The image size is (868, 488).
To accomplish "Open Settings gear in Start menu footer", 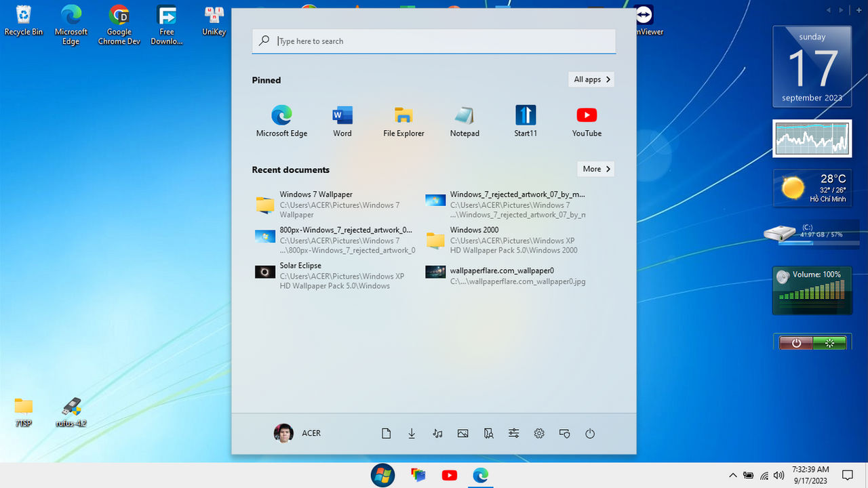I will pos(539,434).
